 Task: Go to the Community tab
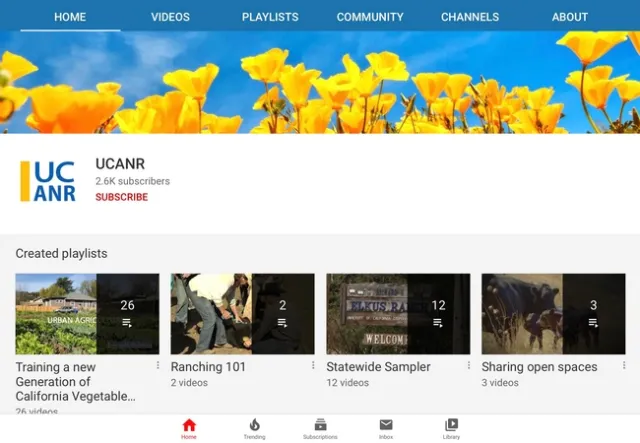pos(370,17)
